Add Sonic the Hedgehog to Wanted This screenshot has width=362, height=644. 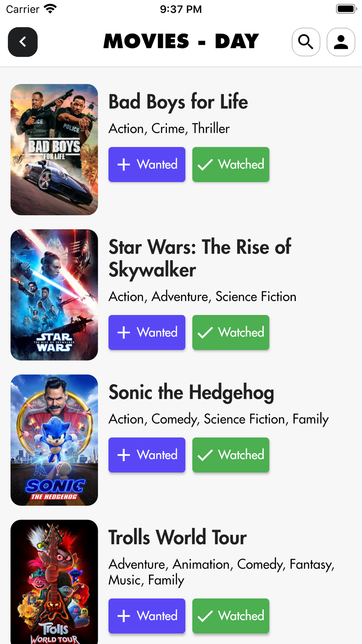[x=147, y=455]
